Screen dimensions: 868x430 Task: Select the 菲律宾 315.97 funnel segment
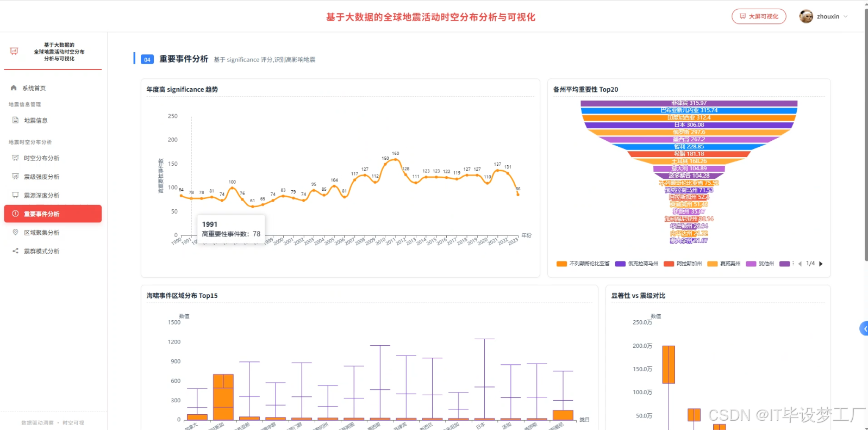pyautogui.click(x=689, y=103)
